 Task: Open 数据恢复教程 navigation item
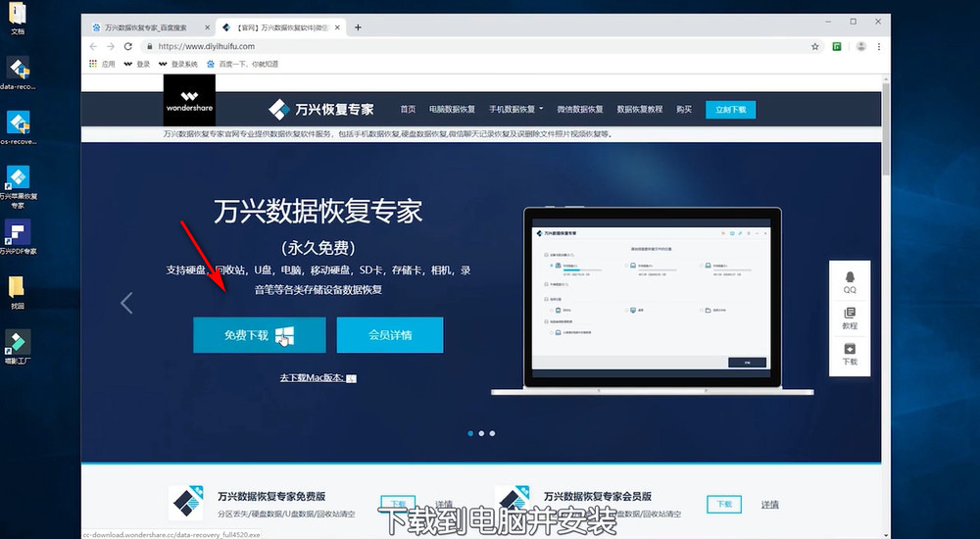tap(639, 110)
